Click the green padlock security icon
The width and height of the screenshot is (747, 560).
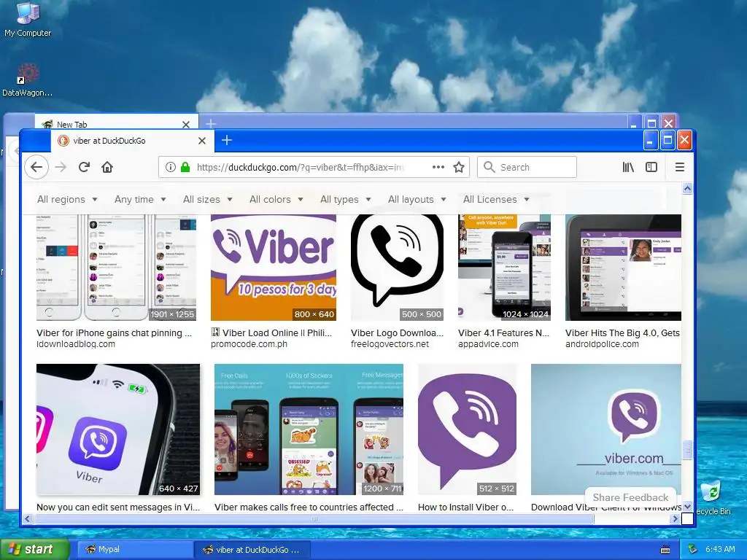click(x=185, y=167)
